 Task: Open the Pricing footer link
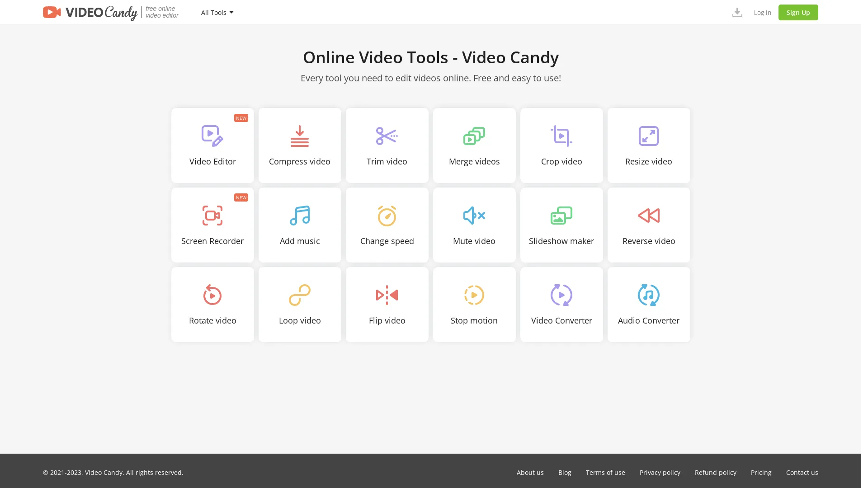pos(761,472)
